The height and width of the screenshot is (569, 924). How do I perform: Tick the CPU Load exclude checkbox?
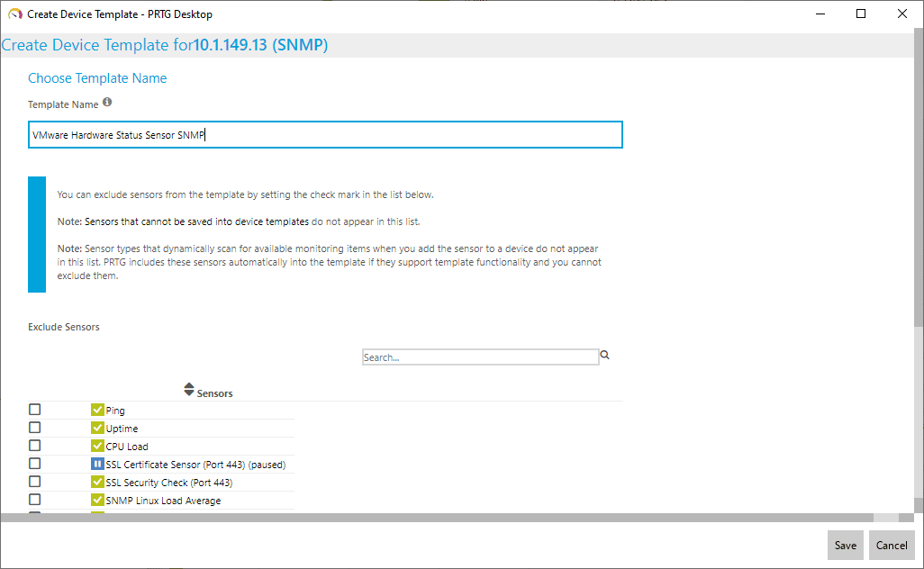point(35,446)
